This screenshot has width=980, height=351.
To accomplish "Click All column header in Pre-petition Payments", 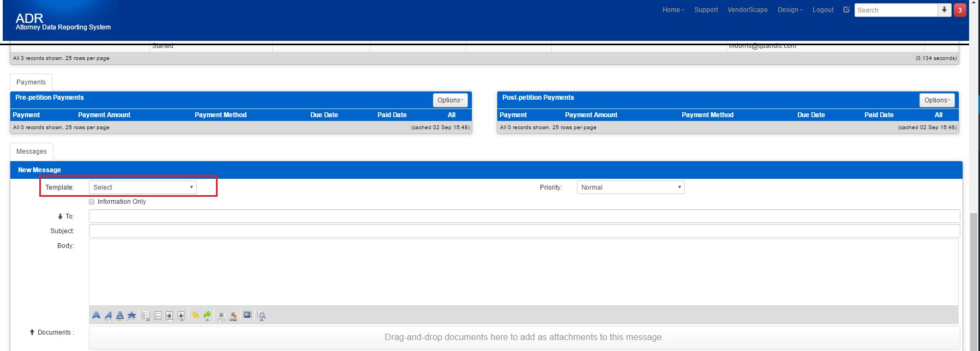I will 452,115.
